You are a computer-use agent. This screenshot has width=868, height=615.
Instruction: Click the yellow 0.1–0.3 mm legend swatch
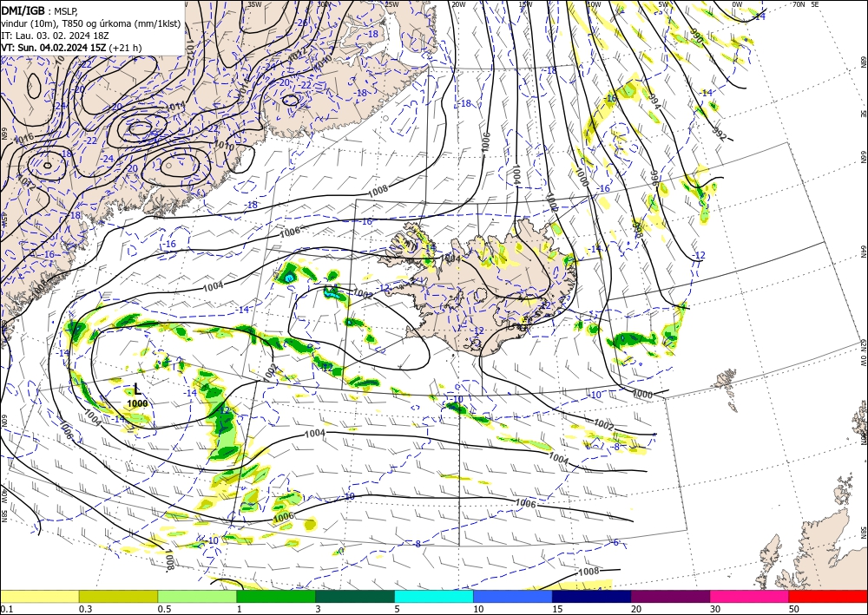39,596
